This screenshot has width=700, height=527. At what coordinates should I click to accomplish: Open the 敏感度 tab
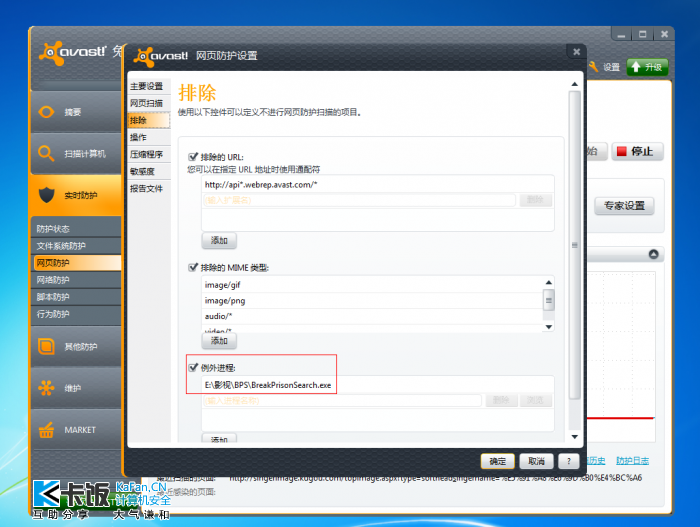click(x=149, y=171)
